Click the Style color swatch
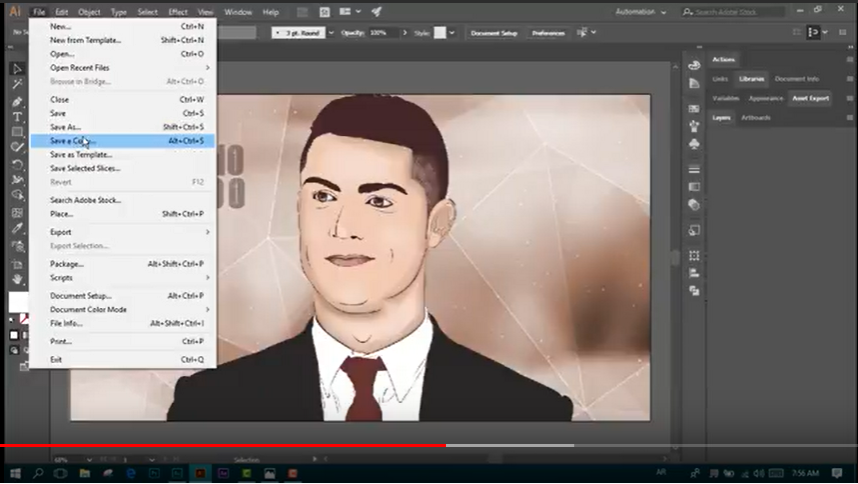This screenshot has height=484, width=858. pyautogui.click(x=440, y=33)
